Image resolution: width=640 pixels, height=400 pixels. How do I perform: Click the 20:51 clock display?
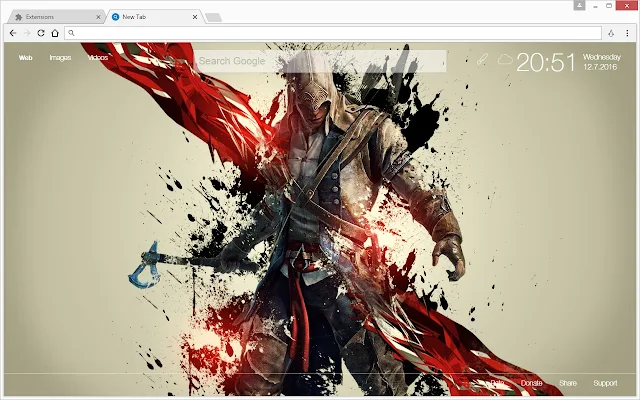click(x=546, y=63)
